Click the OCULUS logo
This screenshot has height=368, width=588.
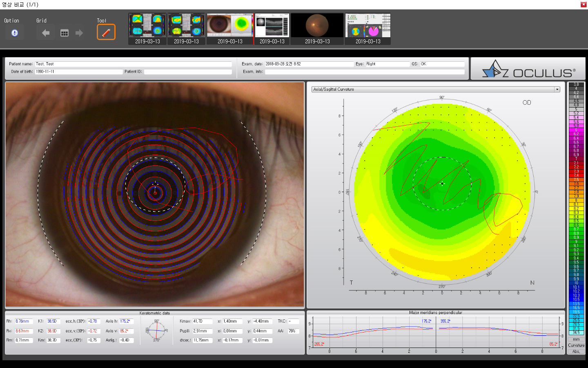pos(528,69)
